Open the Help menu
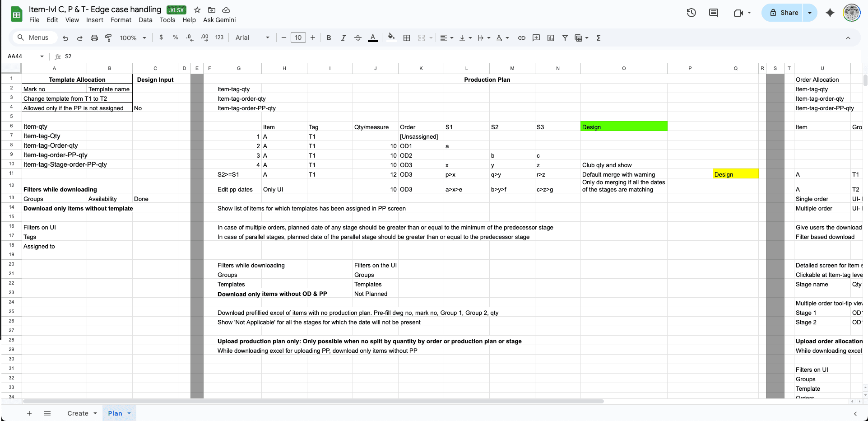This screenshot has width=868, height=421. (189, 20)
